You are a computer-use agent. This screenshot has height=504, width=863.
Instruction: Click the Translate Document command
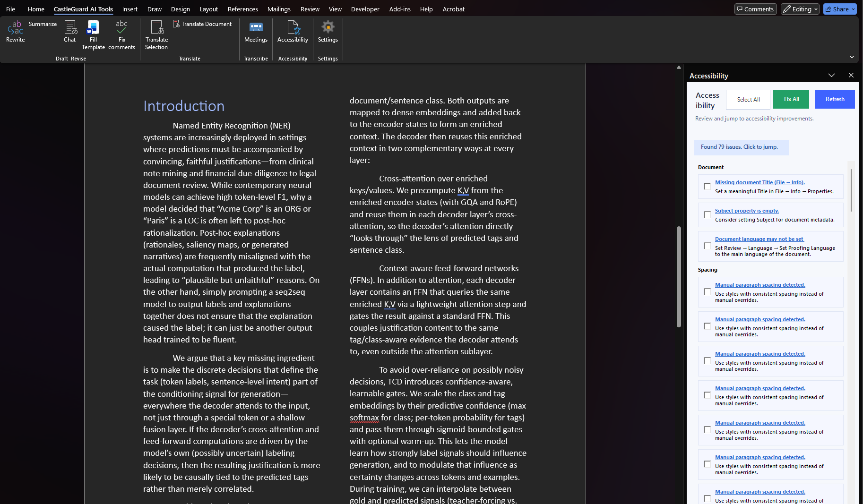click(x=202, y=24)
